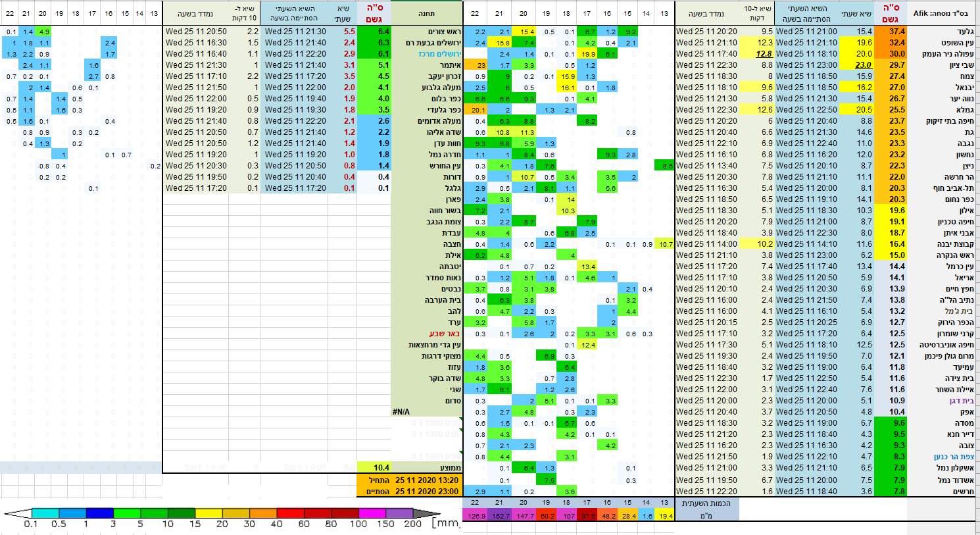Viewport: 980px width, 535px height.
Task: Click the תחנה column header
Action: 426,13
